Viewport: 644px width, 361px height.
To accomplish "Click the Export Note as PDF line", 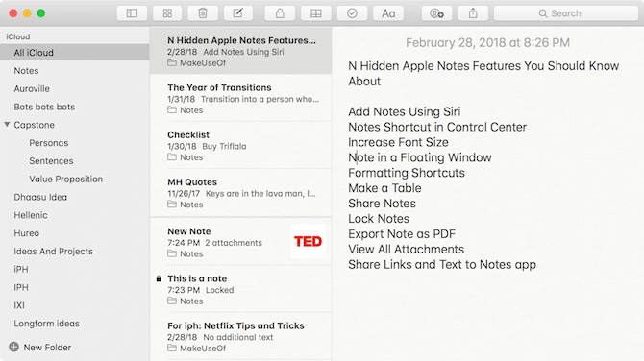I will (402, 234).
